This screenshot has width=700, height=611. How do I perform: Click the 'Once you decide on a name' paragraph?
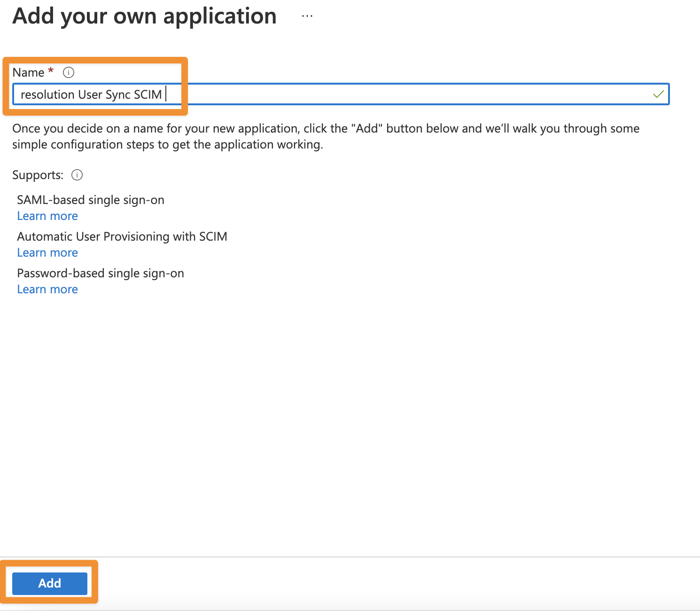[x=326, y=136]
